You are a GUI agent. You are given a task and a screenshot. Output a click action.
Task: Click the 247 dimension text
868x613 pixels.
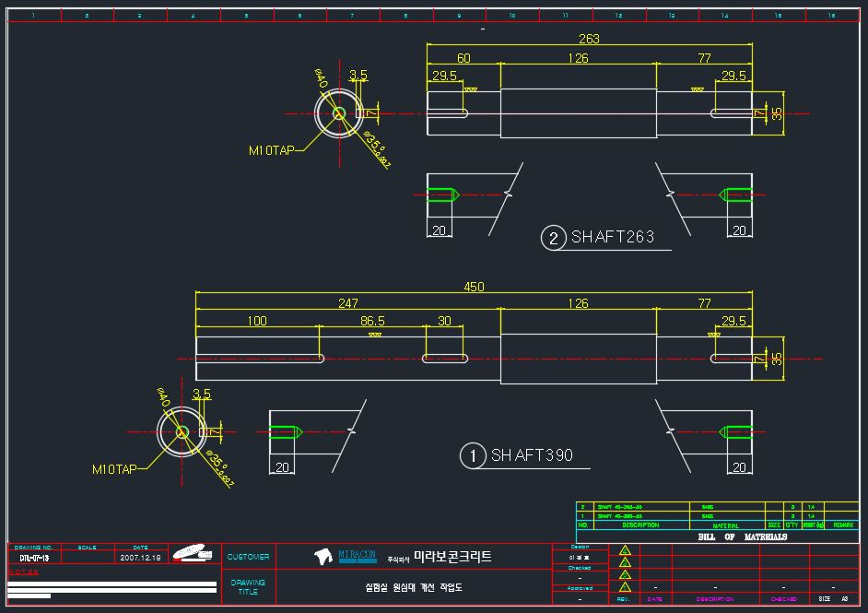click(x=348, y=303)
